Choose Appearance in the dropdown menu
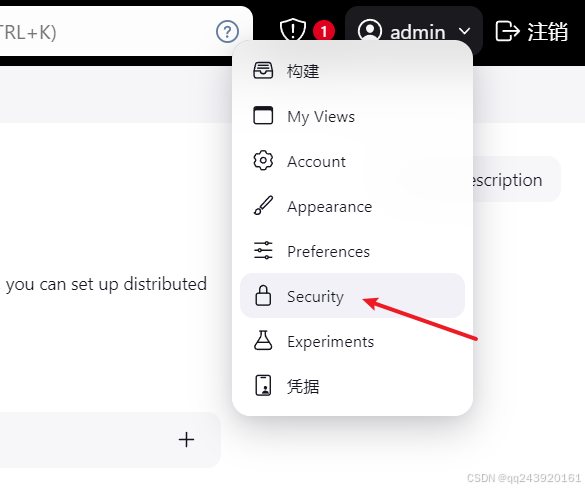 tap(352, 206)
